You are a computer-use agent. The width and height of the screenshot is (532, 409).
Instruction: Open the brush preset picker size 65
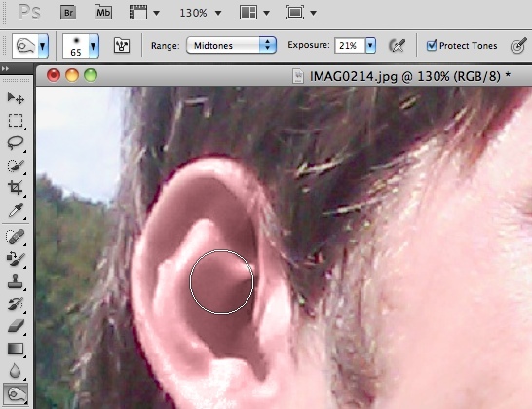pyautogui.click(x=81, y=46)
